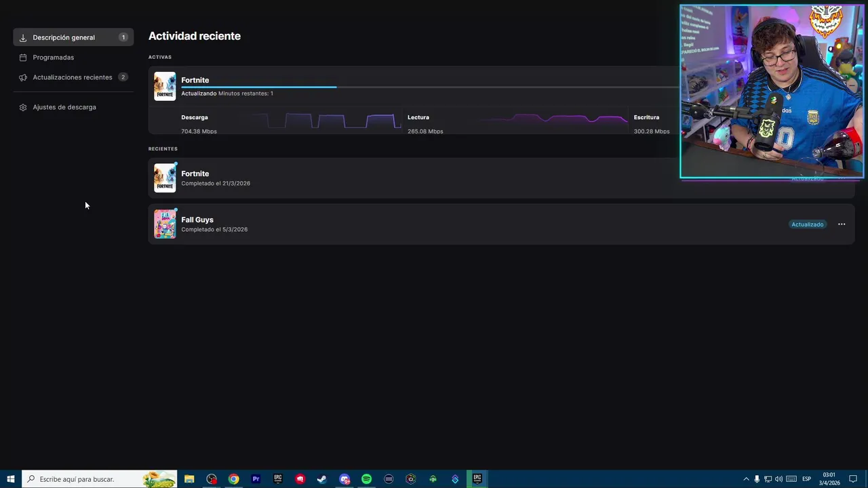Open the network tray icon
This screenshot has height=488, width=868.
coord(768,479)
